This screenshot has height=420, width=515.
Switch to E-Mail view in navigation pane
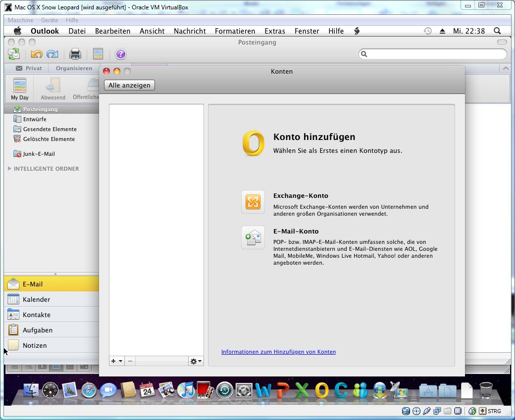coord(51,284)
